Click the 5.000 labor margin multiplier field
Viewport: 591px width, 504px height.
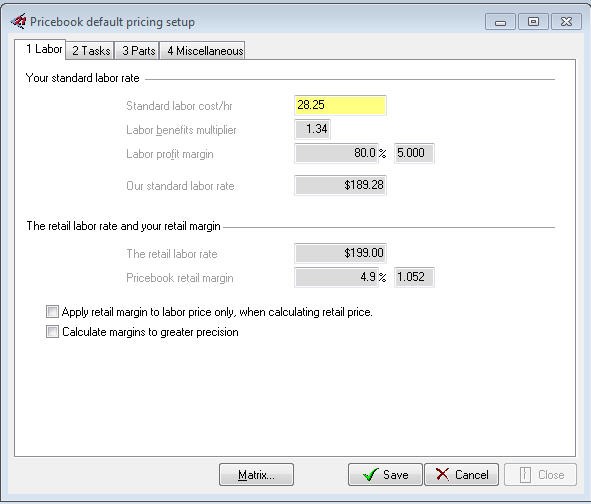414,153
